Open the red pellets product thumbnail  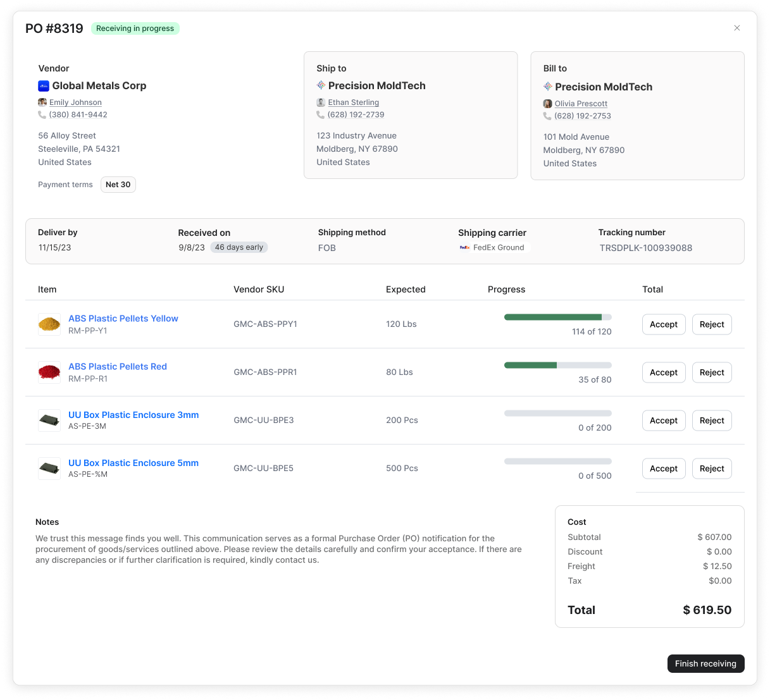tap(49, 372)
